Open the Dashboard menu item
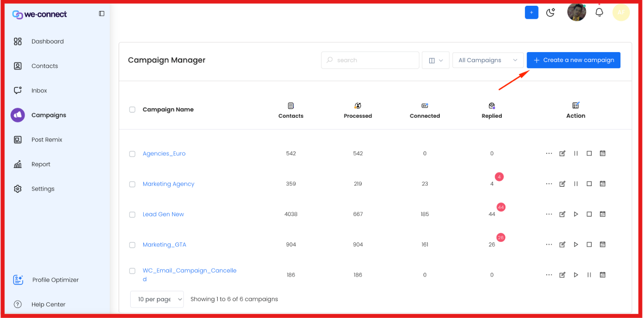The width and height of the screenshot is (644, 318). click(47, 41)
